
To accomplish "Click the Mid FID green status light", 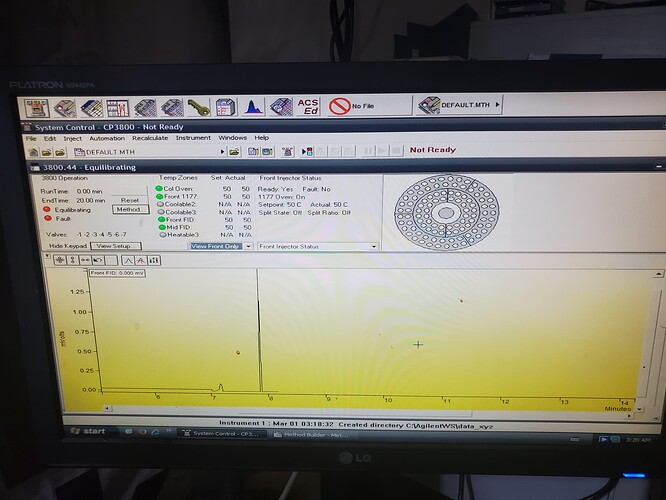I will 162,227.
